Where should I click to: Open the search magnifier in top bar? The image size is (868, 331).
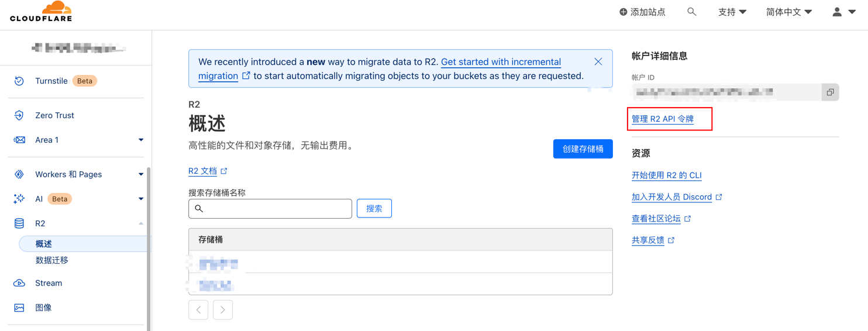(691, 12)
